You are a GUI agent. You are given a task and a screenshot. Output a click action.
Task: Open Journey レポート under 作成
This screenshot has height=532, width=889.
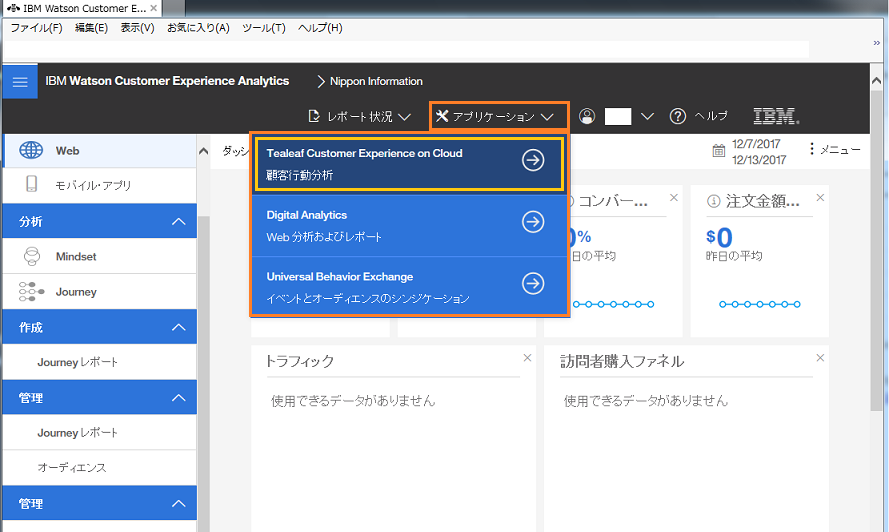coord(100,362)
